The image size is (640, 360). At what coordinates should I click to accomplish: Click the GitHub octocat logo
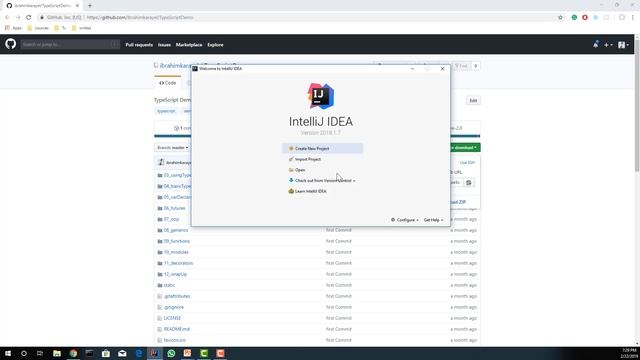(11, 44)
